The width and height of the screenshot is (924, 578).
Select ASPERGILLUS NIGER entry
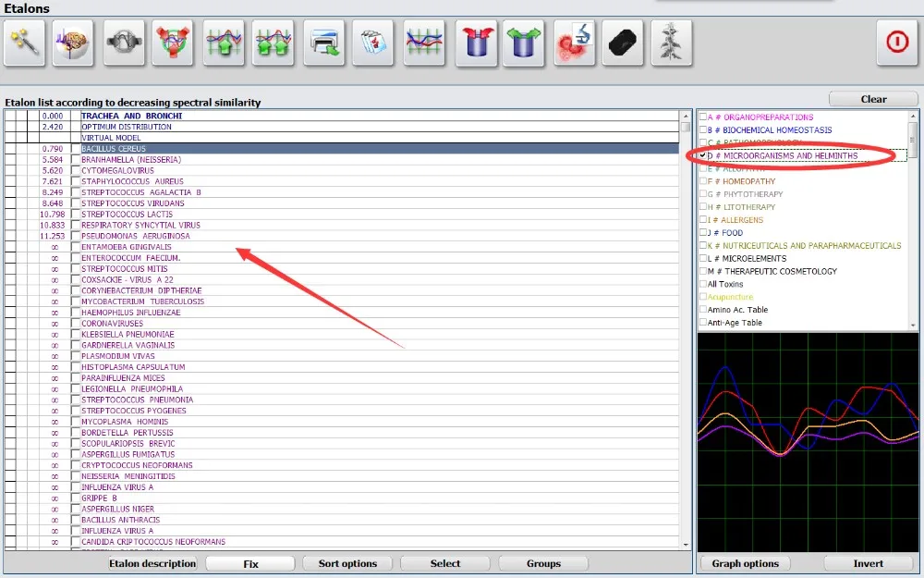click(118, 509)
